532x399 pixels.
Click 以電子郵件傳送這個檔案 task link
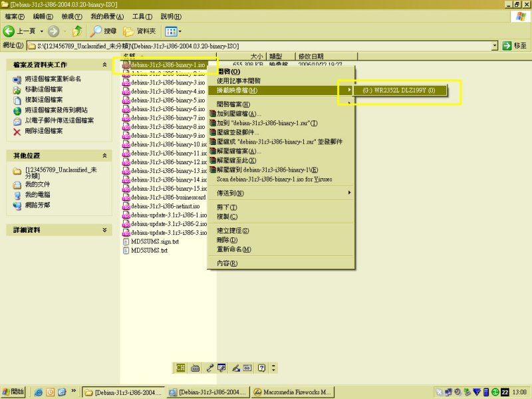tap(59, 120)
